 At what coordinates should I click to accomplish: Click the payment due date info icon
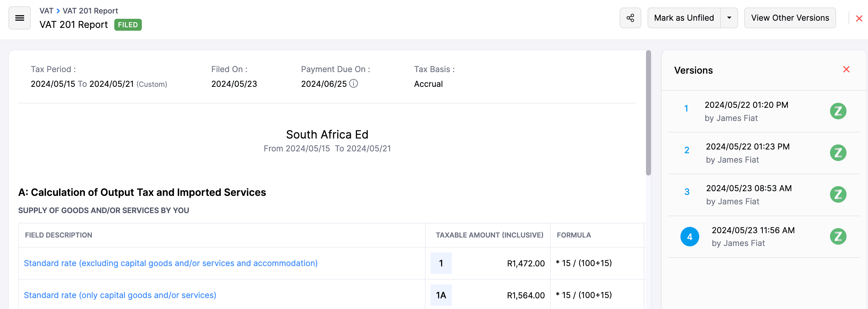click(x=354, y=83)
